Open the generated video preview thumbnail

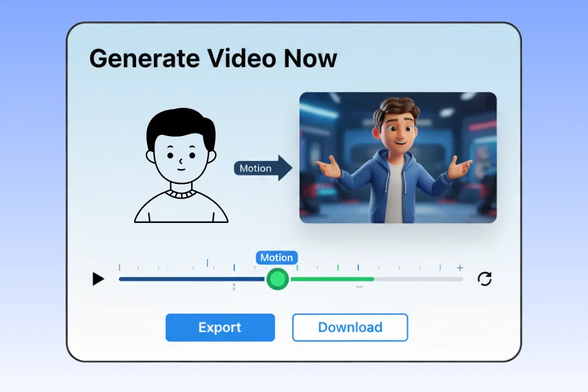398,158
